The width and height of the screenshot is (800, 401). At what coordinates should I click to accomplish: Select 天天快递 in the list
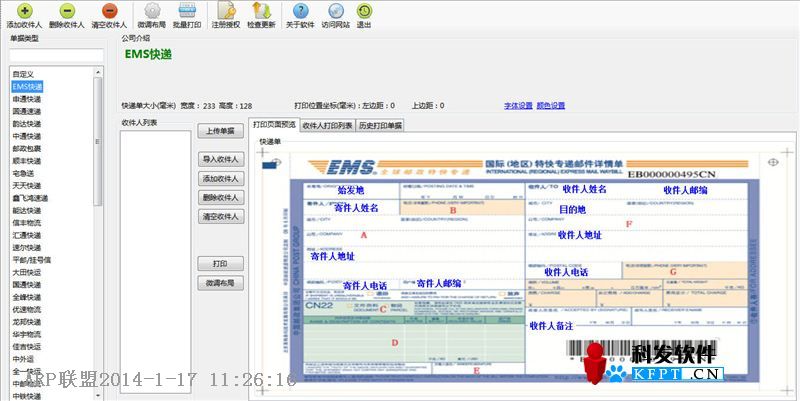[x=27, y=186]
